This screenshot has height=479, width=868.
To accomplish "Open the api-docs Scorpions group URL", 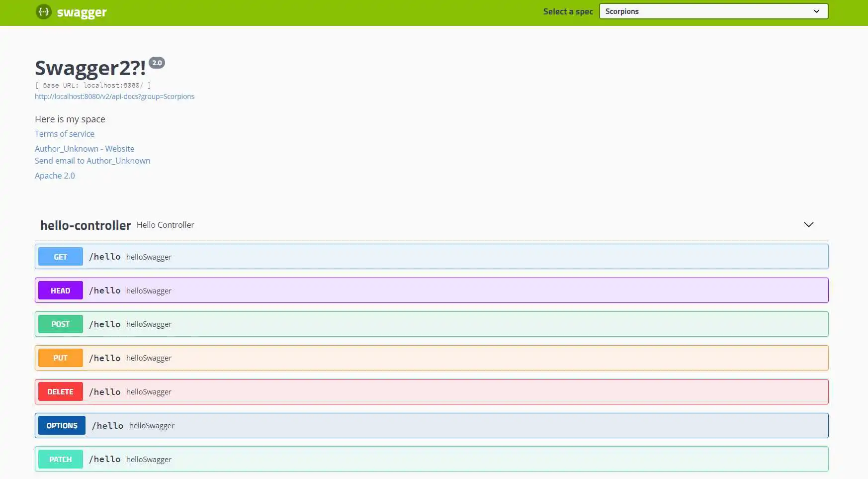I will tap(114, 96).
